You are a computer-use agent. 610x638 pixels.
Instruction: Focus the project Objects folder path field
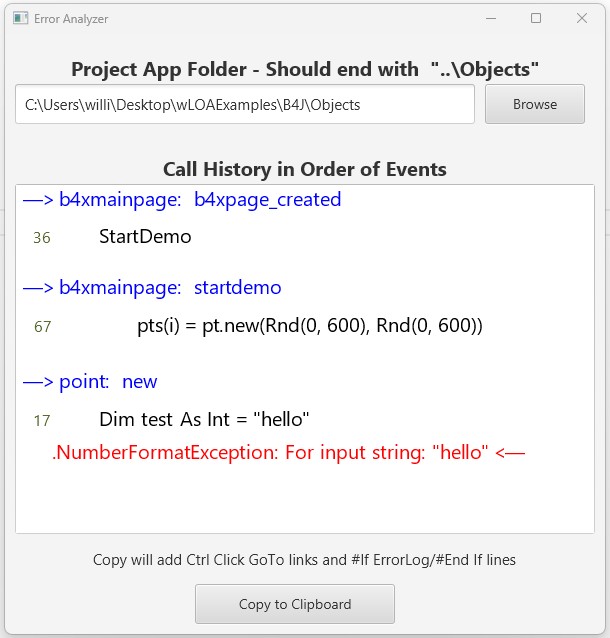pos(244,104)
